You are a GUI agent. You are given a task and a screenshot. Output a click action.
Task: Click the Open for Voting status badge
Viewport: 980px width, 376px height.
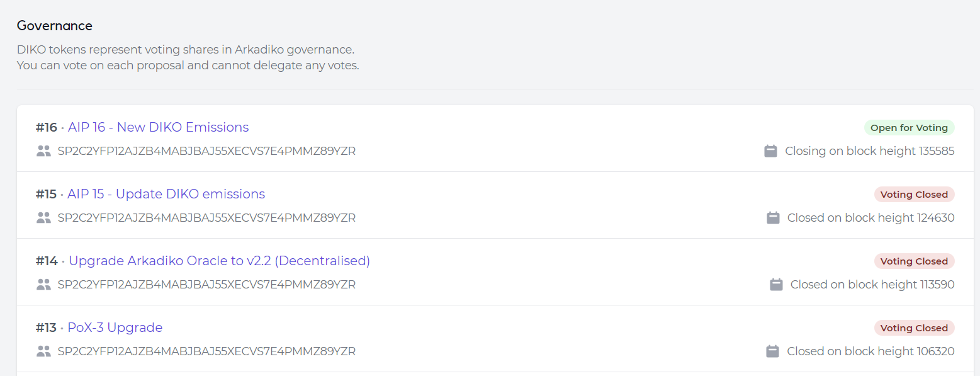click(x=909, y=128)
